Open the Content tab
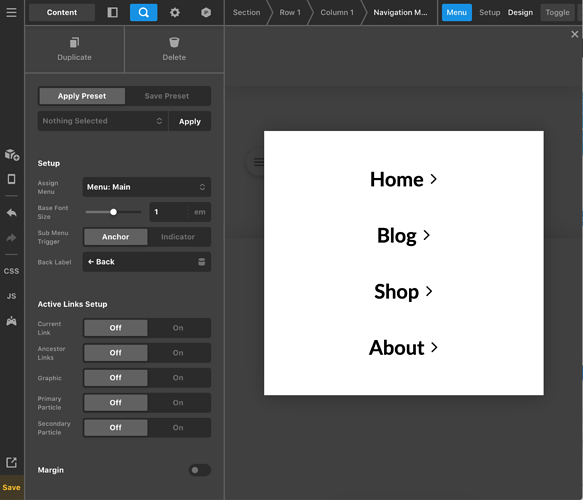 click(62, 12)
